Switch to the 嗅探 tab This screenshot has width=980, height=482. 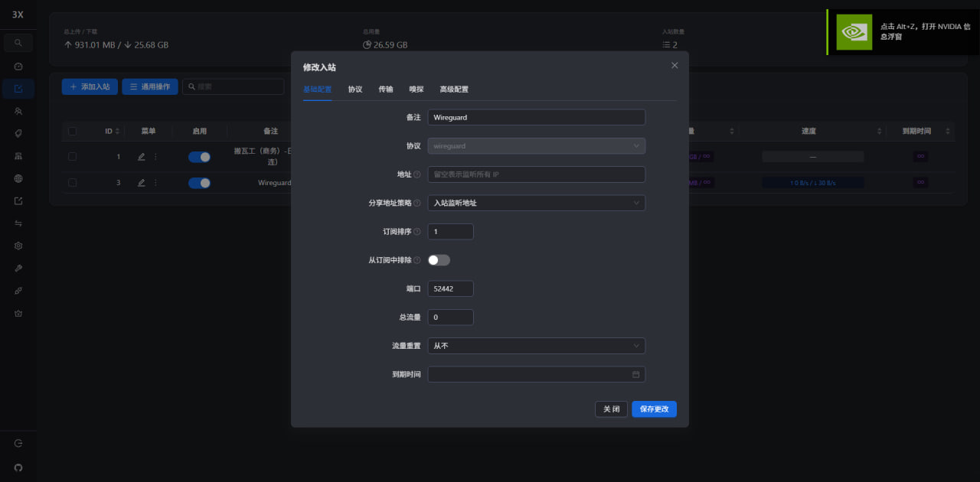[416, 90]
